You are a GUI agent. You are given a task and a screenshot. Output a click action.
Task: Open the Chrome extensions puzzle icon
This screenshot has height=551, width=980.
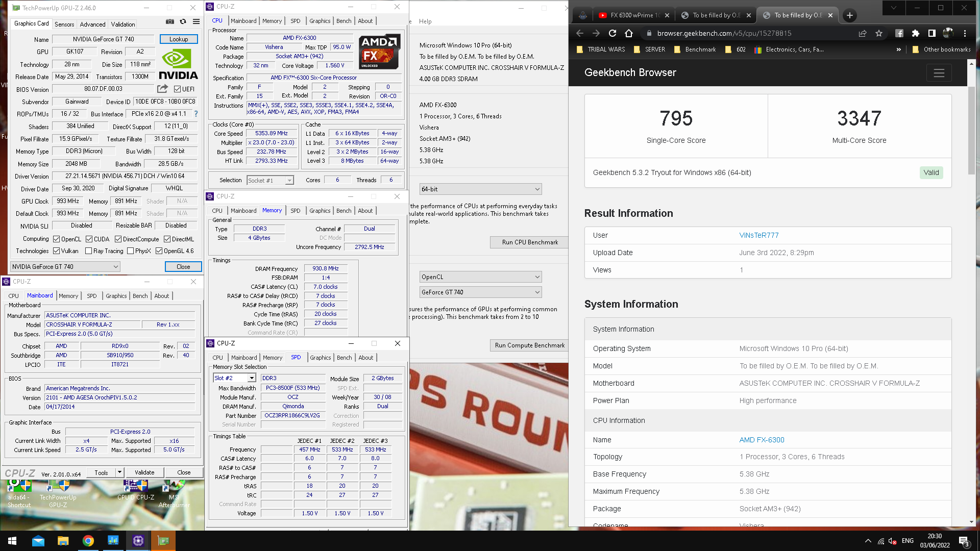click(916, 33)
